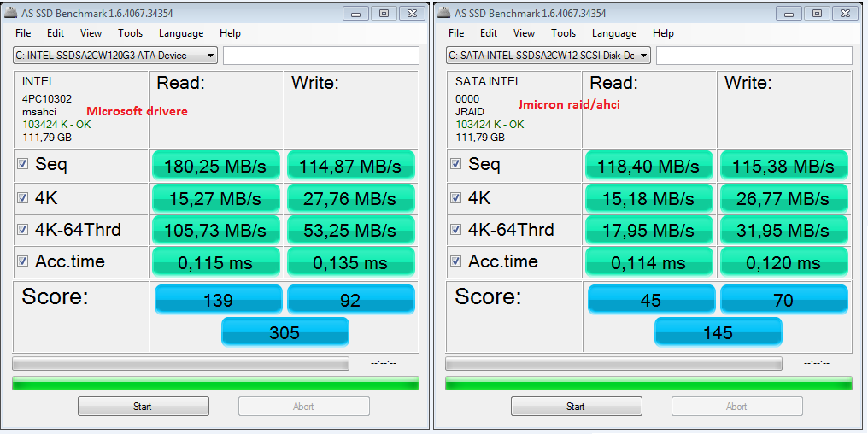Open View menu in the left window

coord(91,33)
